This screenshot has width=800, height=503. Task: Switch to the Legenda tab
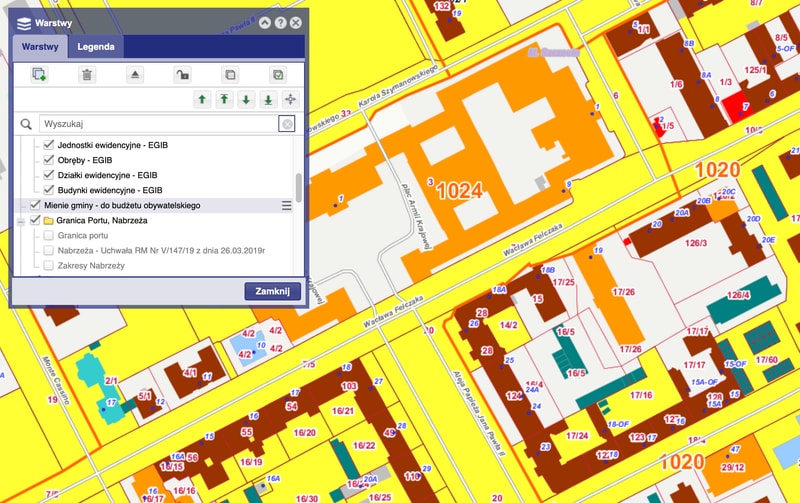click(x=96, y=47)
